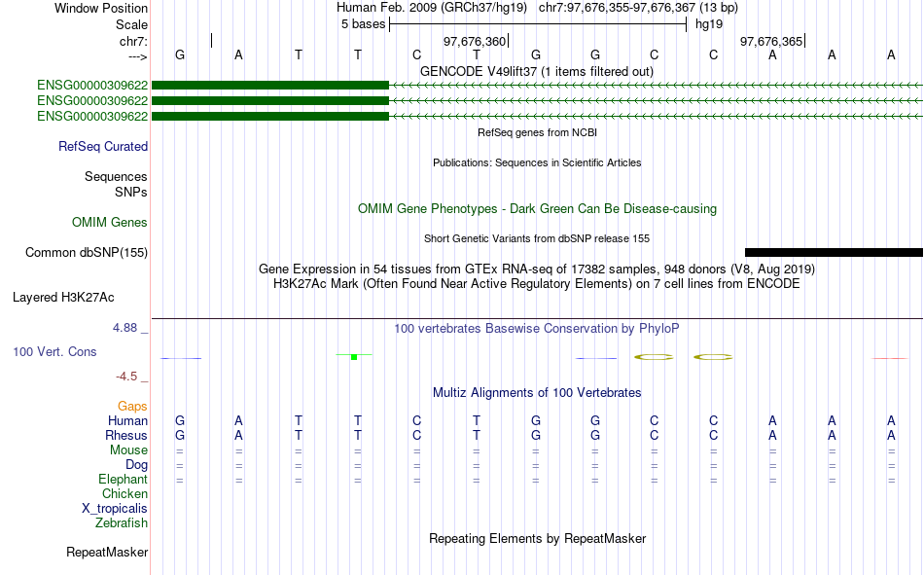Click the 100 Vert. Cons track label

tap(54, 351)
